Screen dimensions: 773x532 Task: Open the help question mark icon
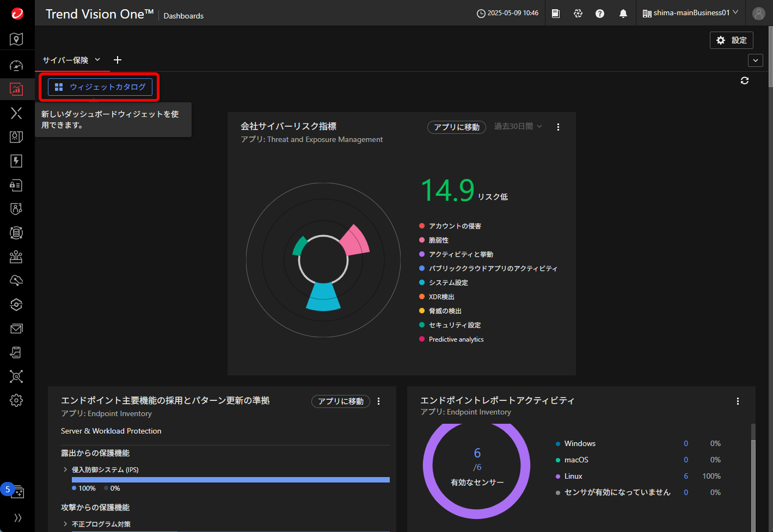click(600, 14)
